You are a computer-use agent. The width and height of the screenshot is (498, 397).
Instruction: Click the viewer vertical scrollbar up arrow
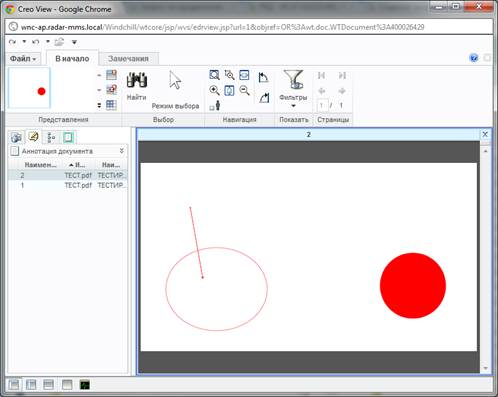tap(486, 151)
